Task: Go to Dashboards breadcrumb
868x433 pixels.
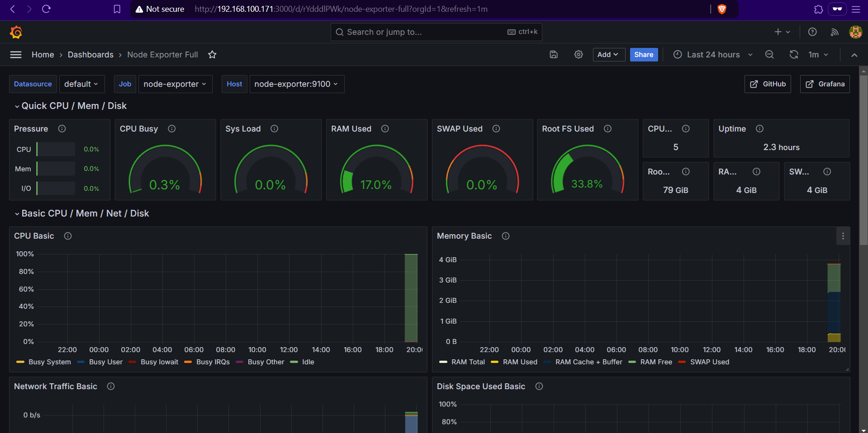Action: [x=90, y=55]
